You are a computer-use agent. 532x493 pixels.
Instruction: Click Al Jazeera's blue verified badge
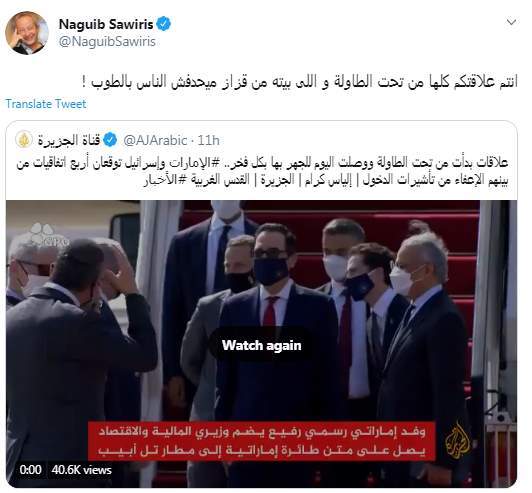(x=110, y=140)
